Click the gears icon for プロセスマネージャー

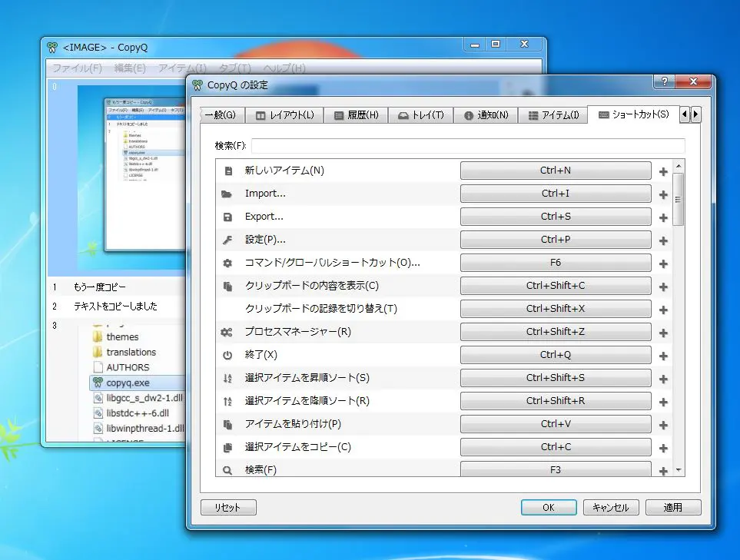pyautogui.click(x=227, y=332)
